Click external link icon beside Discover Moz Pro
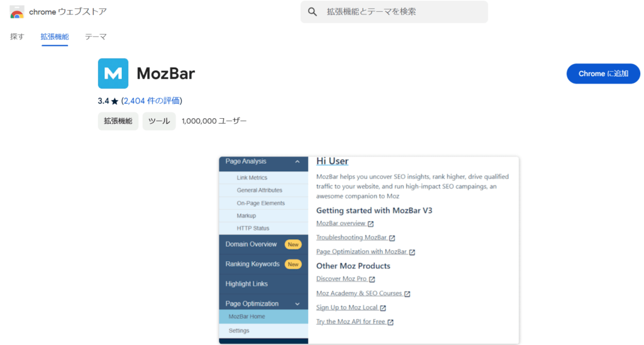Screen dimensions: 644x345 pyautogui.click(x=372, y=280)
